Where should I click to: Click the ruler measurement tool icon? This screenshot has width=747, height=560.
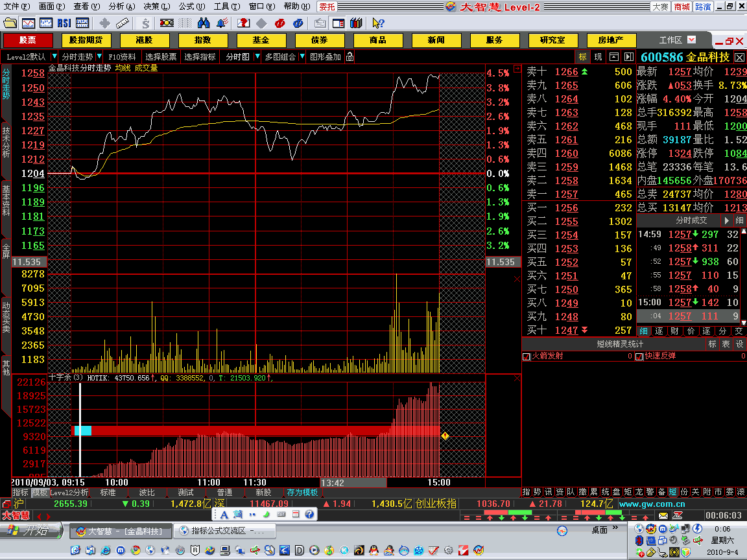point(123,23)
